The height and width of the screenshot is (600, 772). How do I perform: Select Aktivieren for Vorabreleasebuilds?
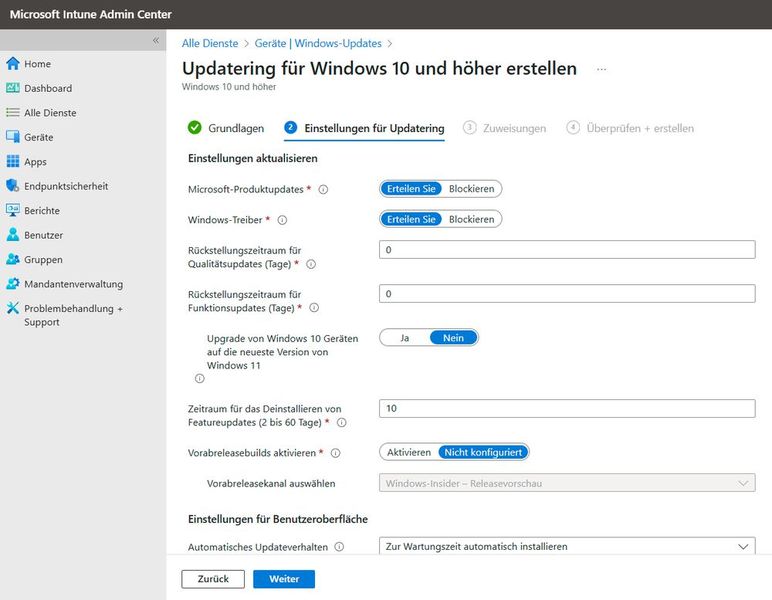(x=409, y=452)
